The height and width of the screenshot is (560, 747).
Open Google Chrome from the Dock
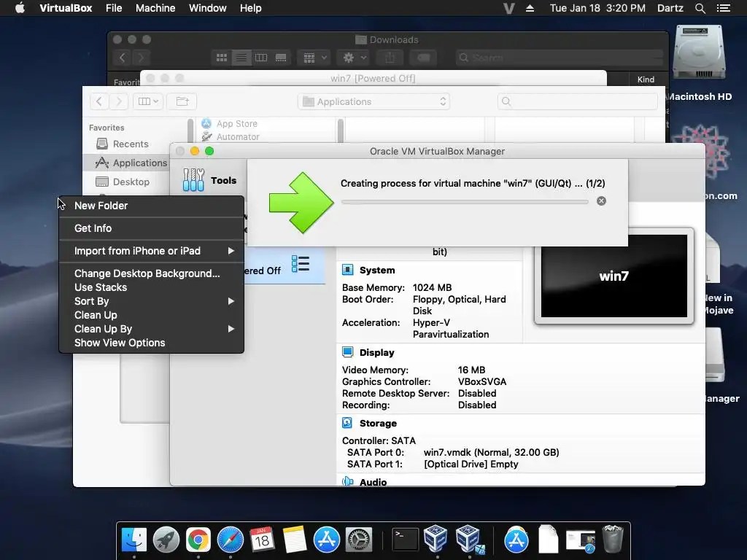[198, 540]
